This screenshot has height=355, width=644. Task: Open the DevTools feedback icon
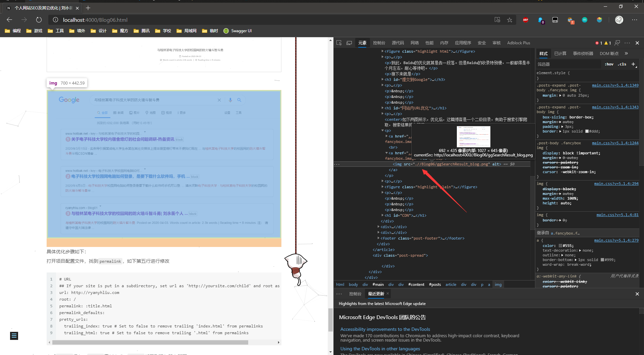[617, 43]
